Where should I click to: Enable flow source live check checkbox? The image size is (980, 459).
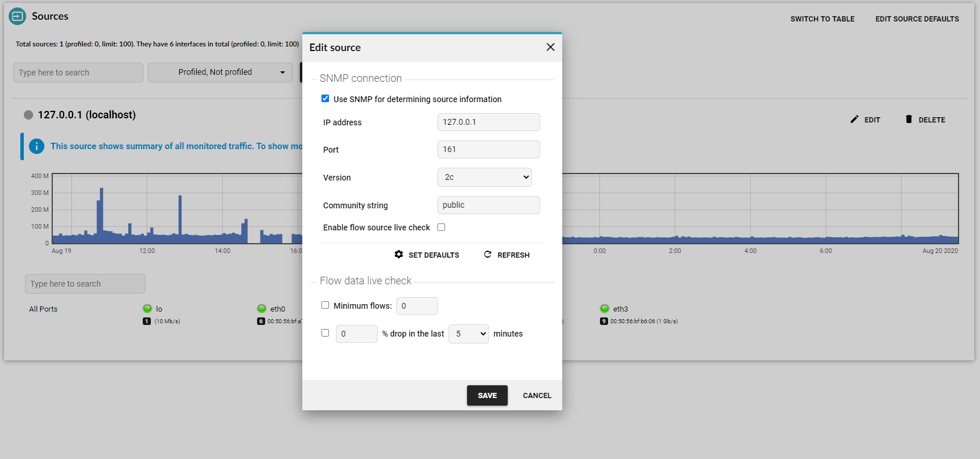click(x=442, y=227)
